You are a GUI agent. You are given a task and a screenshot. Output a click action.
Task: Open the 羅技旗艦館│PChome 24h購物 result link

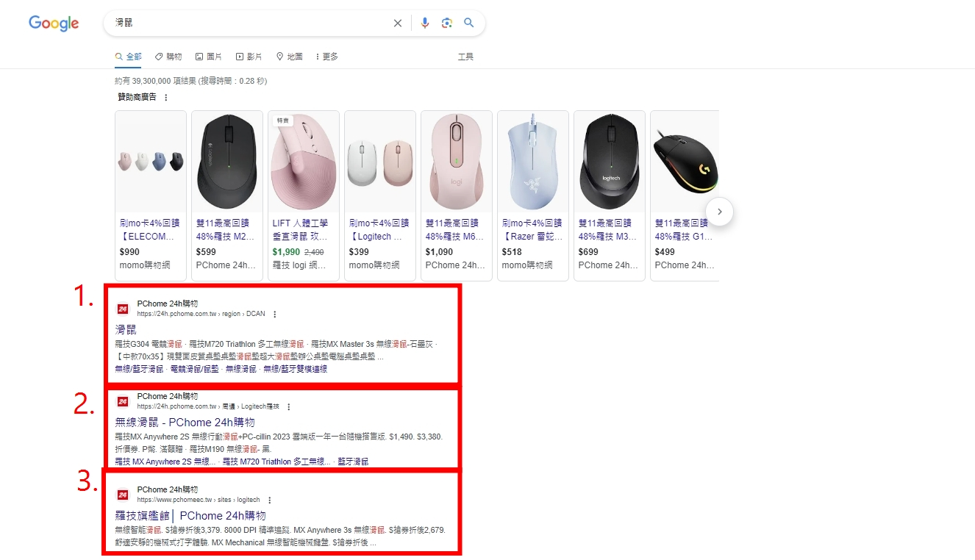190,516
